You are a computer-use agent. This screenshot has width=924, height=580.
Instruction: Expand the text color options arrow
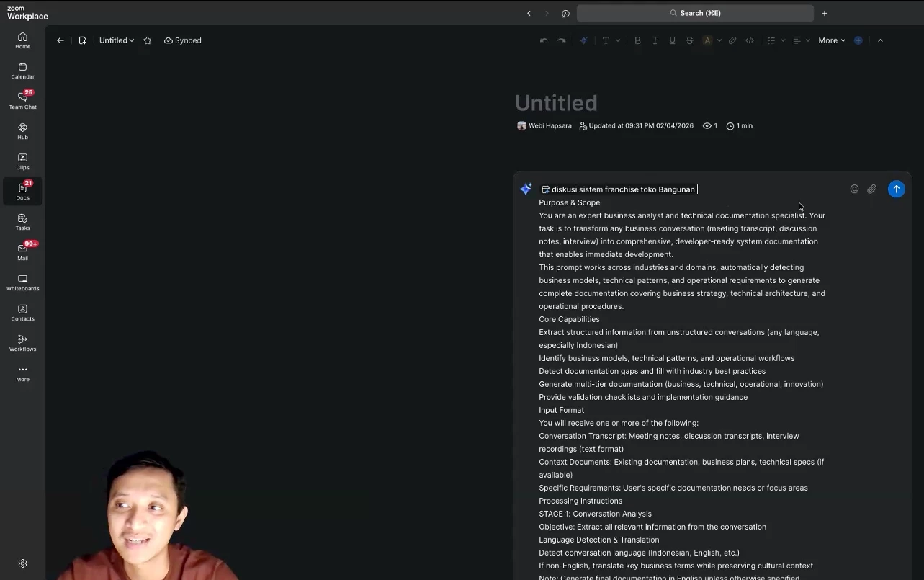coord(719,40)
